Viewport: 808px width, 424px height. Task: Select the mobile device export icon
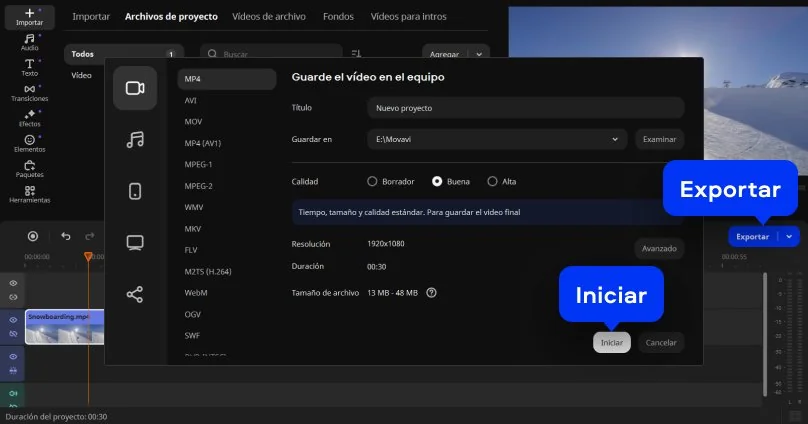coord(135,191)
